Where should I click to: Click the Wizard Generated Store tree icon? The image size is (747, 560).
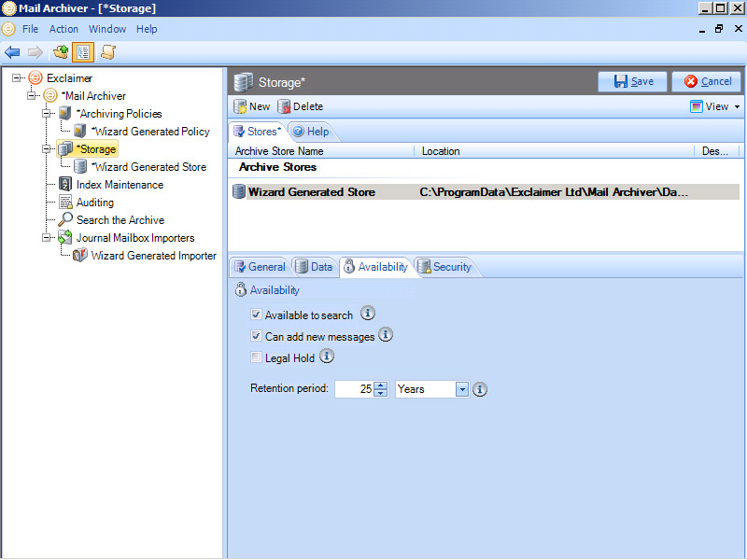(x=80, y=166)
